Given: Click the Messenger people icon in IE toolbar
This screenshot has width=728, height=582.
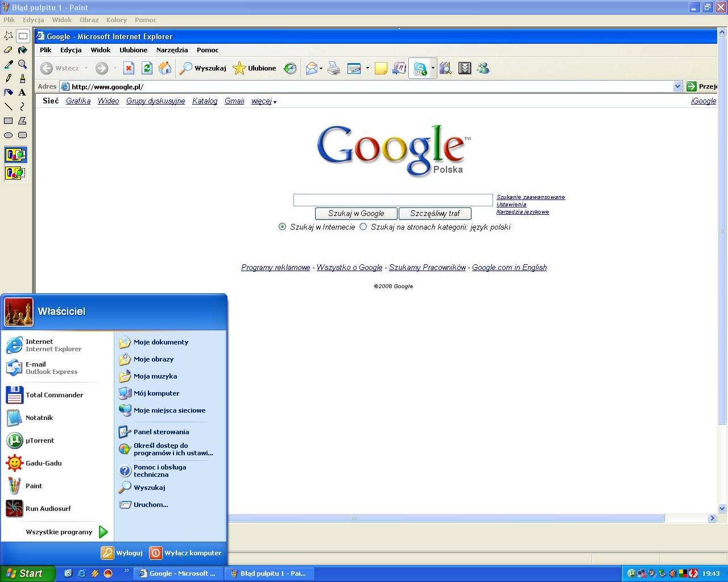Looking at the screenshot, I should tap(483, 69).
